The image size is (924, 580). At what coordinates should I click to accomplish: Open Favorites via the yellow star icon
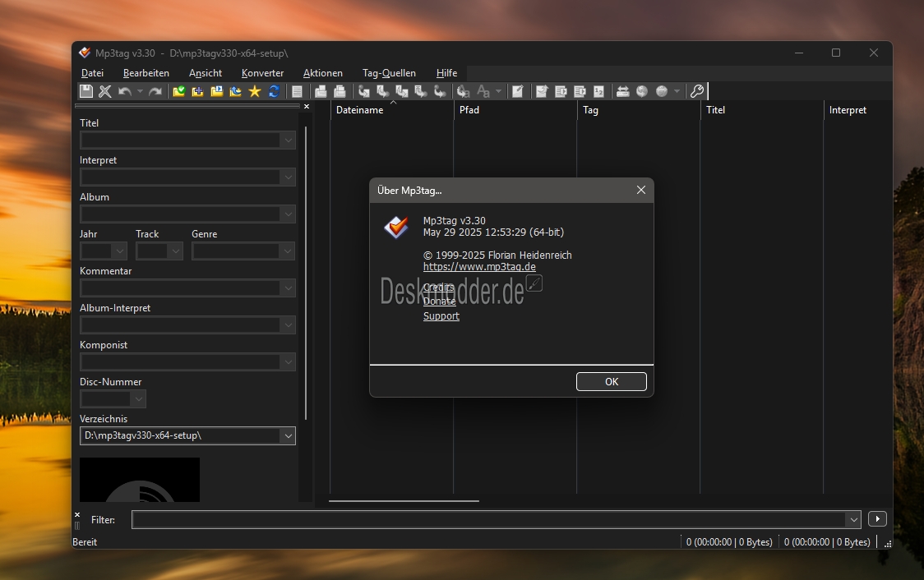tap(255, 91)
